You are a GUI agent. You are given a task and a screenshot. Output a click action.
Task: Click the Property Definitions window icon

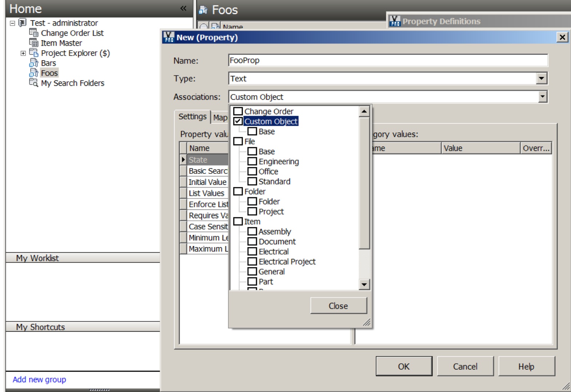point(395,21)
